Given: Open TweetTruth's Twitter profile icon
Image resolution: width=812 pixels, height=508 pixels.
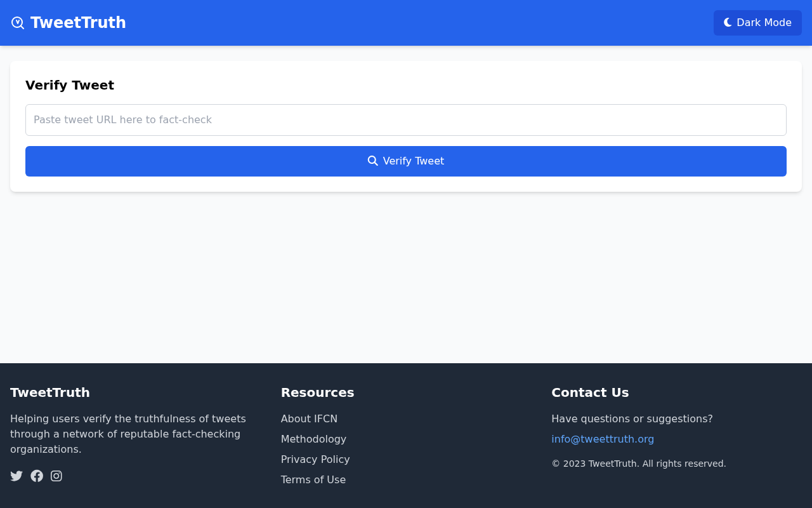Looking at the screenshot, I should pyautogui.click(x=15, y=475).
